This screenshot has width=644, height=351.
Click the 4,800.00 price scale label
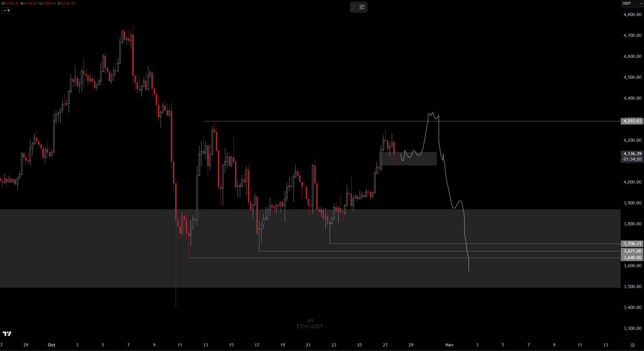tap(633, 14)
